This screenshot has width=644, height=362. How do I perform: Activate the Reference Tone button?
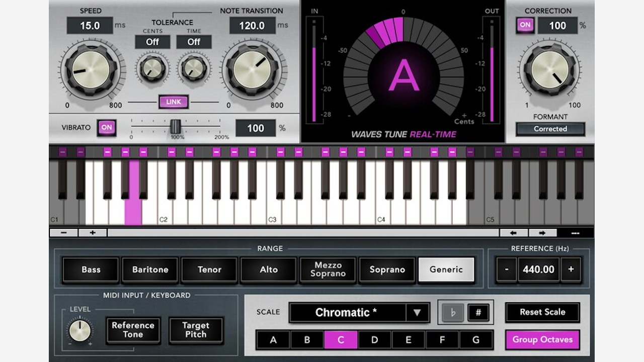(132, 330)
